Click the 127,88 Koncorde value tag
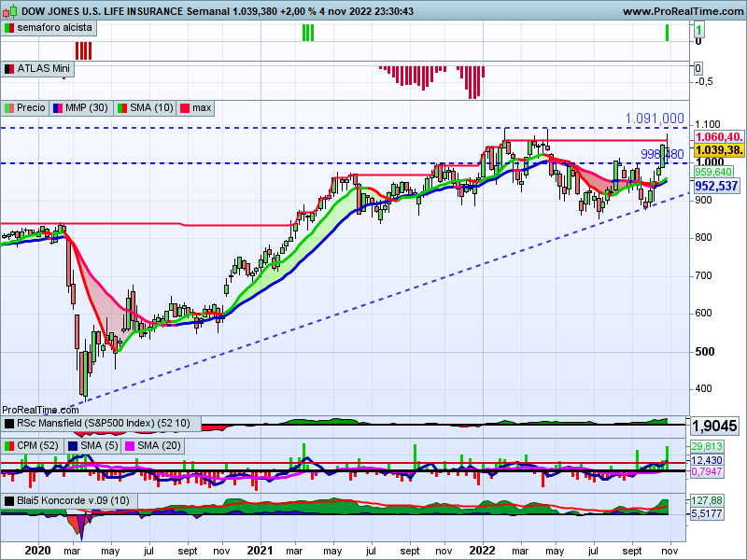 pyautogui.click(x=707, y=500)
